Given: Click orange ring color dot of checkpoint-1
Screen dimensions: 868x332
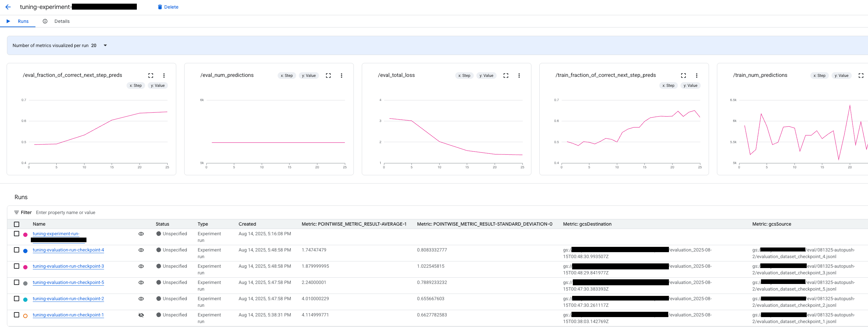Looking at the screenshot, I should click(25, 316).
